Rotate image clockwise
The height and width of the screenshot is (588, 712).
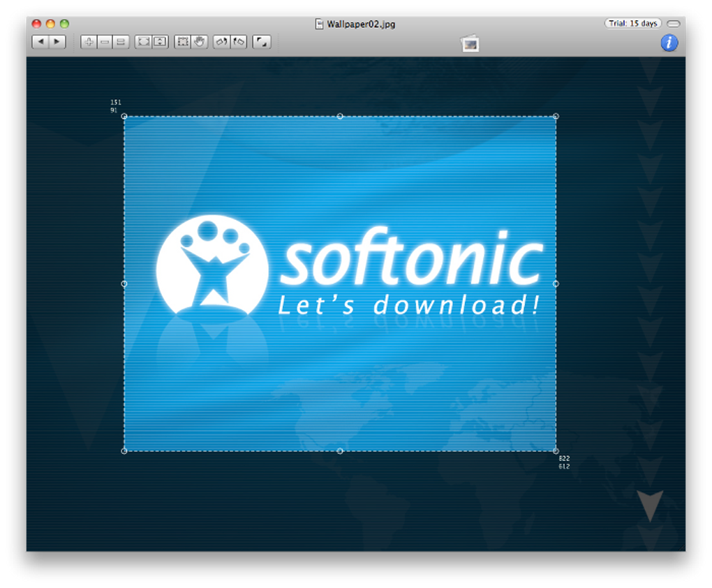[239, 42]
